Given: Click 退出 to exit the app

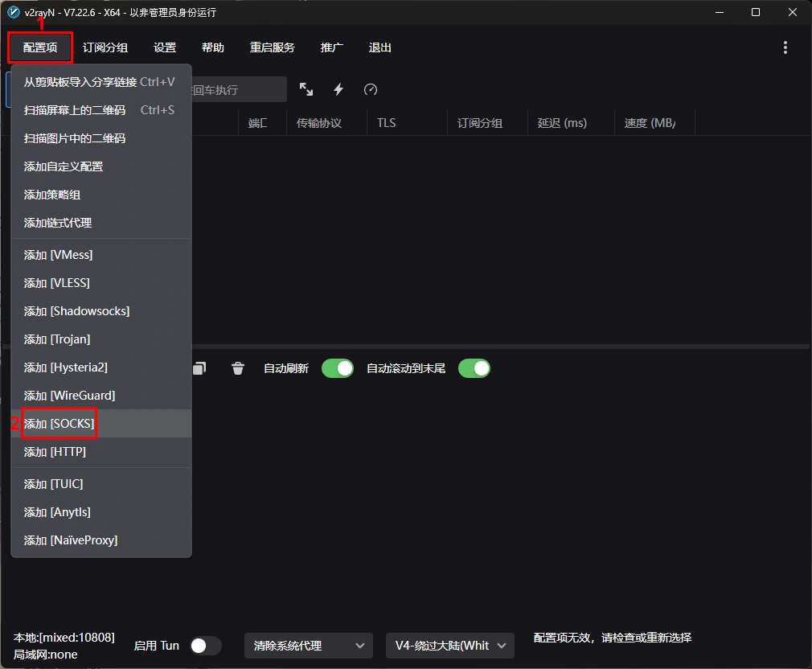Looking at the screenshot, I should click(x=379, y=47).
